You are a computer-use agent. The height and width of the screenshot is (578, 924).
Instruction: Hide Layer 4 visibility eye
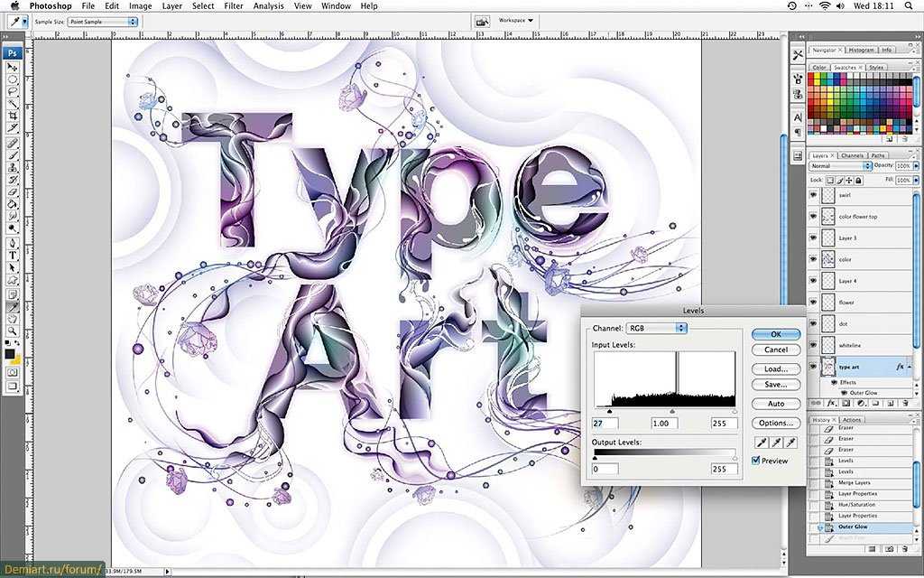click(814, 281)
